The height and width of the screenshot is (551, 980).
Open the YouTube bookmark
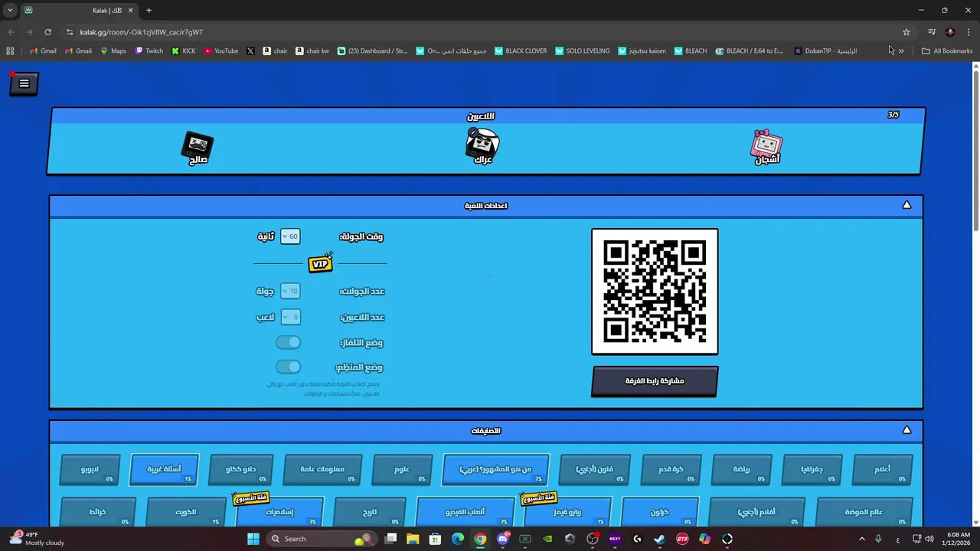coord(220,51)
